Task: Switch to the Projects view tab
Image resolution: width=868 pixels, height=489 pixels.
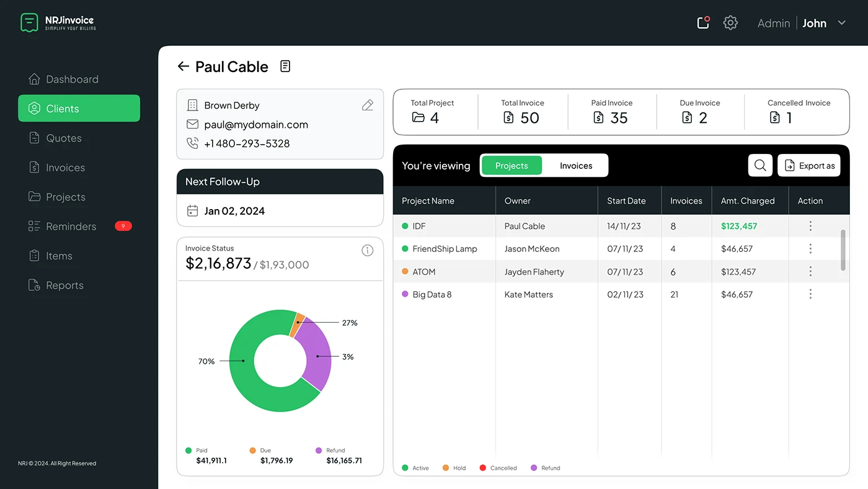Action: [511, 166]
